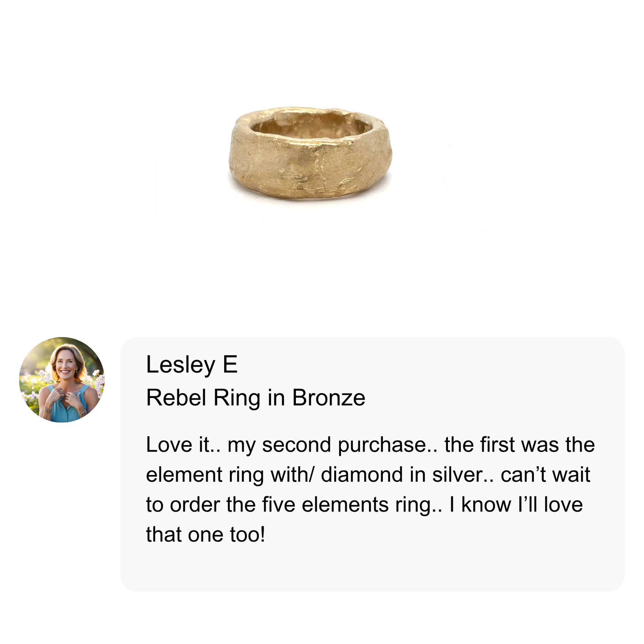Open Lesley E's profile avatar photo
Image resolution: width=644 pixels, height=644 pixels.
tap(62, 380)
